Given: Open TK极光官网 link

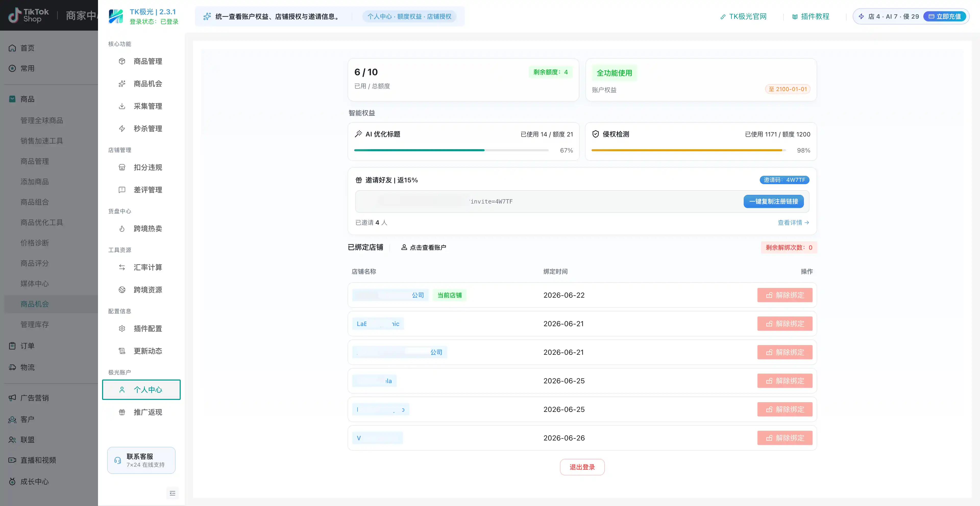Looking at the screenshot, I should (x=743, y=16).
